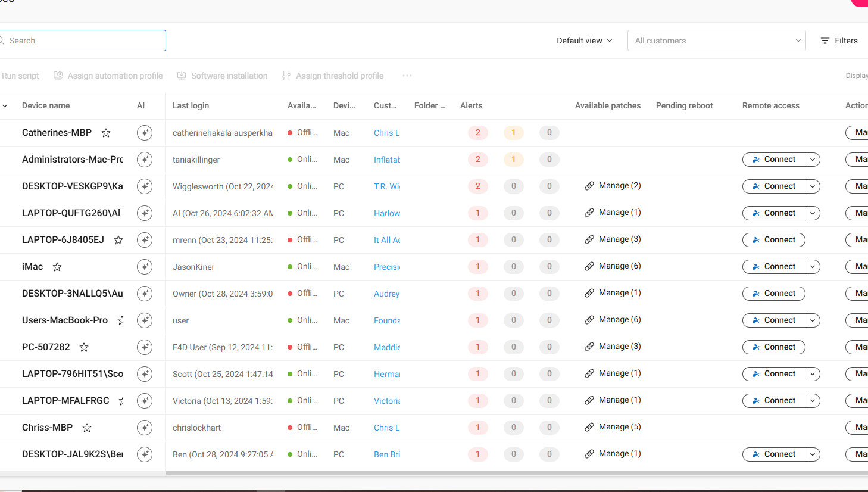The width and height of the screenshot is (868, 492).
Task: Click the AI icon for LAPTOP-QUFTG260
Action: tap(145, 213)
